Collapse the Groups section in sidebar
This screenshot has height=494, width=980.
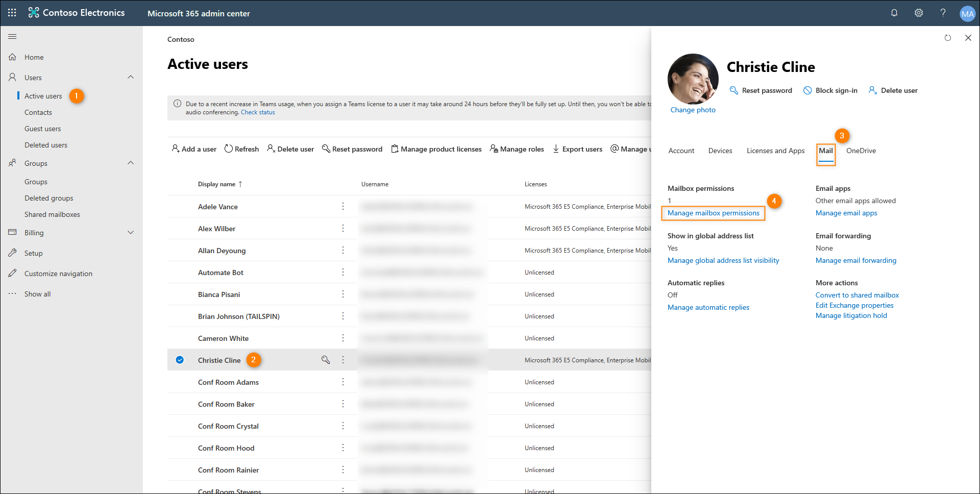coord(131,163)
